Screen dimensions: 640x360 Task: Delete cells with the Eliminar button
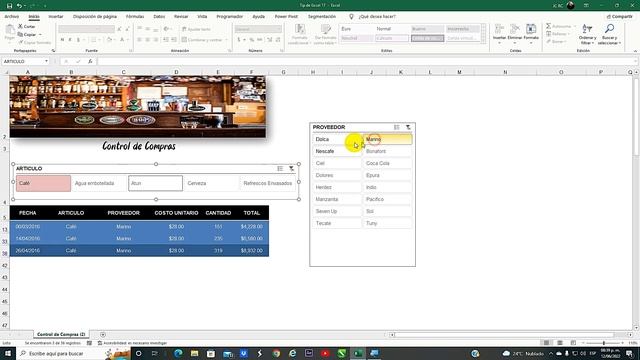[515, 33]
